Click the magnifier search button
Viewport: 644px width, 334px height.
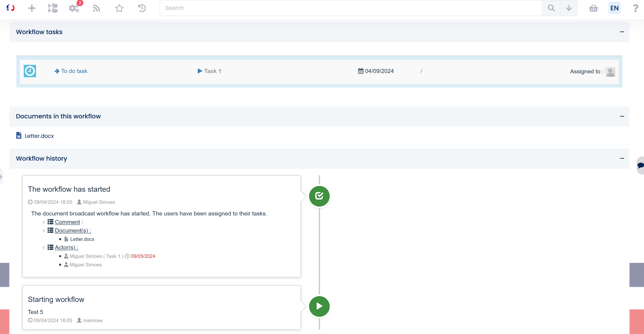551,8
